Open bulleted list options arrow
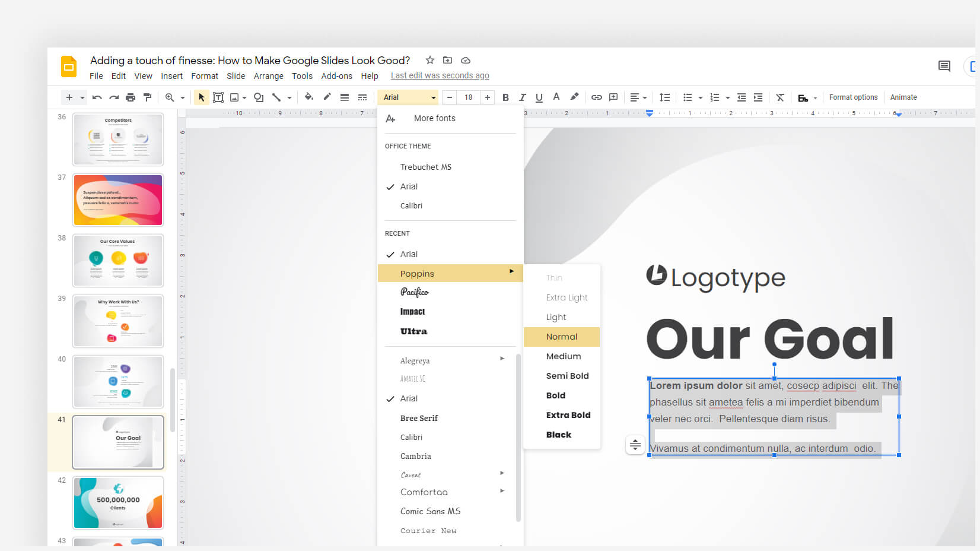Viewport: 980px width, 551px height. [701, 97]
